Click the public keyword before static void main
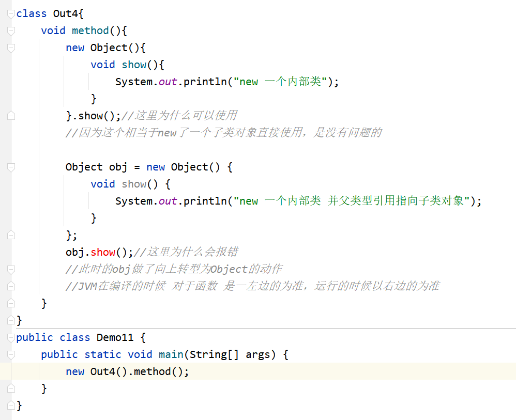The width and height of the screenshot is (516, 420). (x=59, y=355)
